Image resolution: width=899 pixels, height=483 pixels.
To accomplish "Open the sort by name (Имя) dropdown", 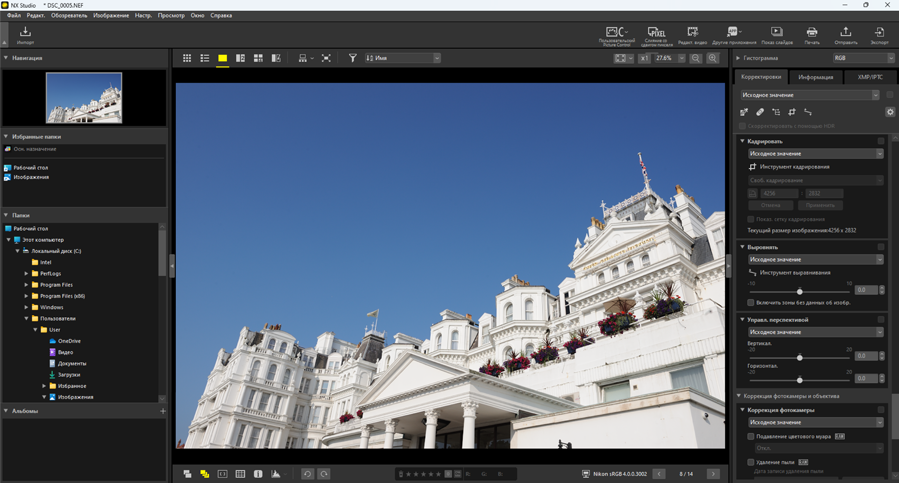I will (403, 59).
